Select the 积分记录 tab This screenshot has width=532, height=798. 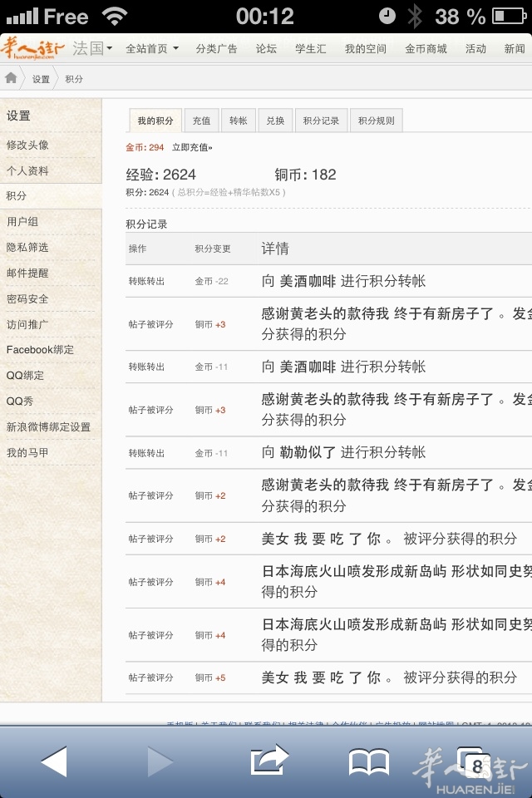pos(321,121)
